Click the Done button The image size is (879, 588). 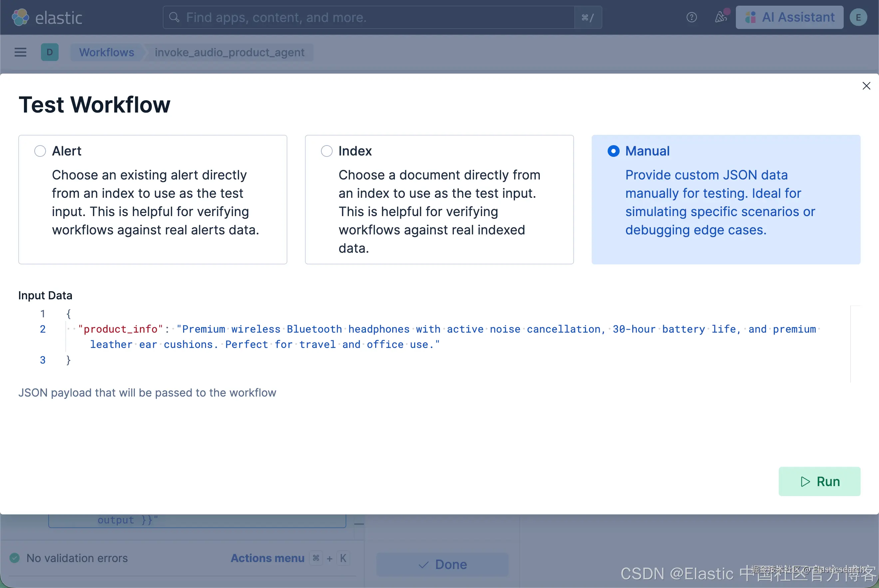(x=442, y=564)
